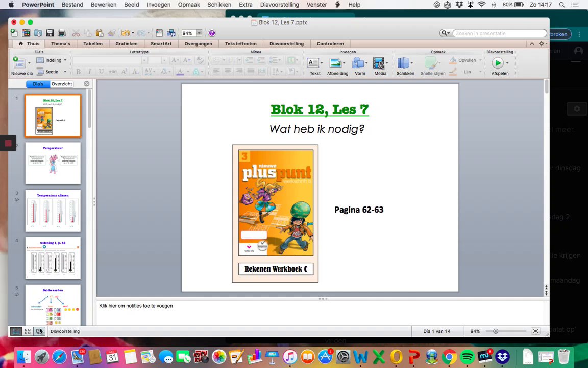Open the Tabellen ribbon tab
The height and width of the screenshot is (368, 588).
(x=93, y=43)
